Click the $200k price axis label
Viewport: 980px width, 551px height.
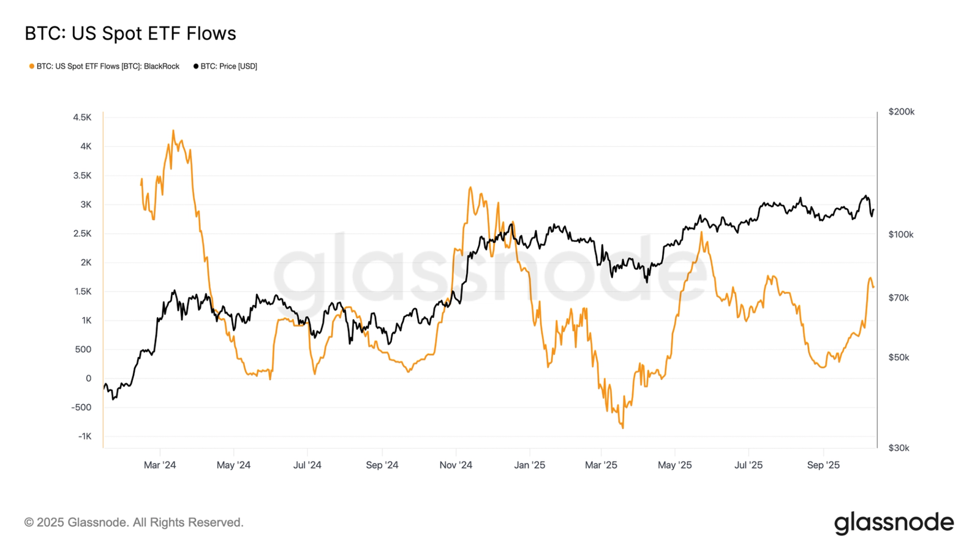coord(901,112)
